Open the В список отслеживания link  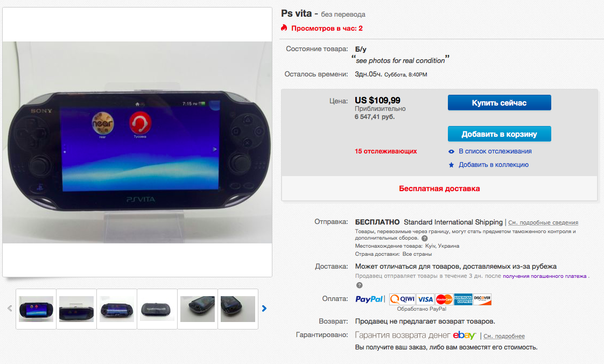(x=495, y=151)
